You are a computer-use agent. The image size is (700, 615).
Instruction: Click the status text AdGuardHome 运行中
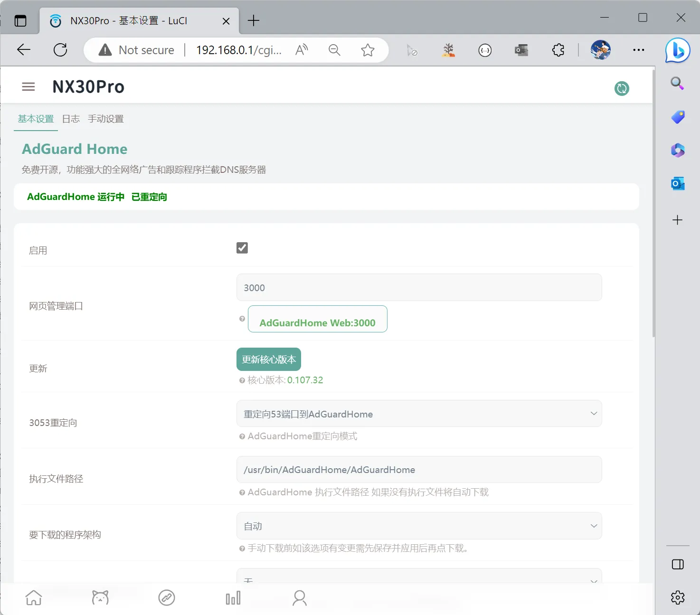pyautogui.click(x=76, y=197)
